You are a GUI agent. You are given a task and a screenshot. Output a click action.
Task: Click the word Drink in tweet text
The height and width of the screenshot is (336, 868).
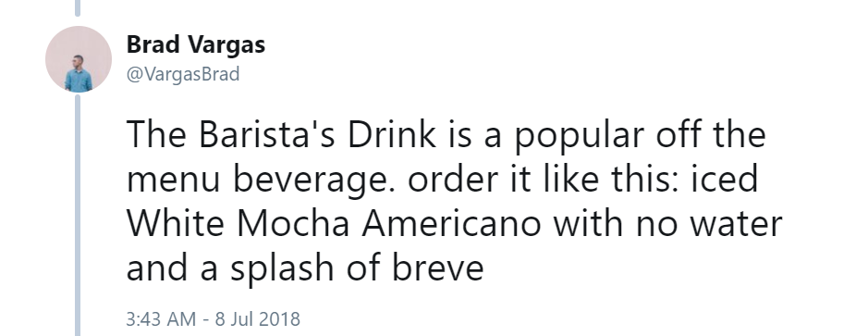pyautogui.click(x=392, y=135)
